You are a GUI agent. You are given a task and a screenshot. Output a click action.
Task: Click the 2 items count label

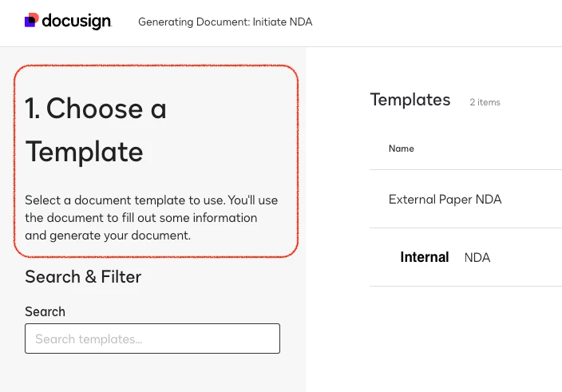[x=485, y=102]
